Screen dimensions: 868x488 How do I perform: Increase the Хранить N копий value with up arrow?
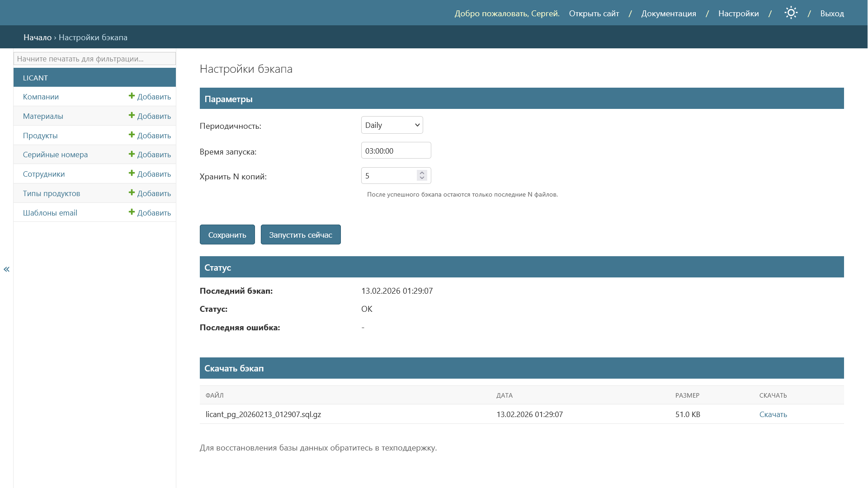(x=422, y=173)
